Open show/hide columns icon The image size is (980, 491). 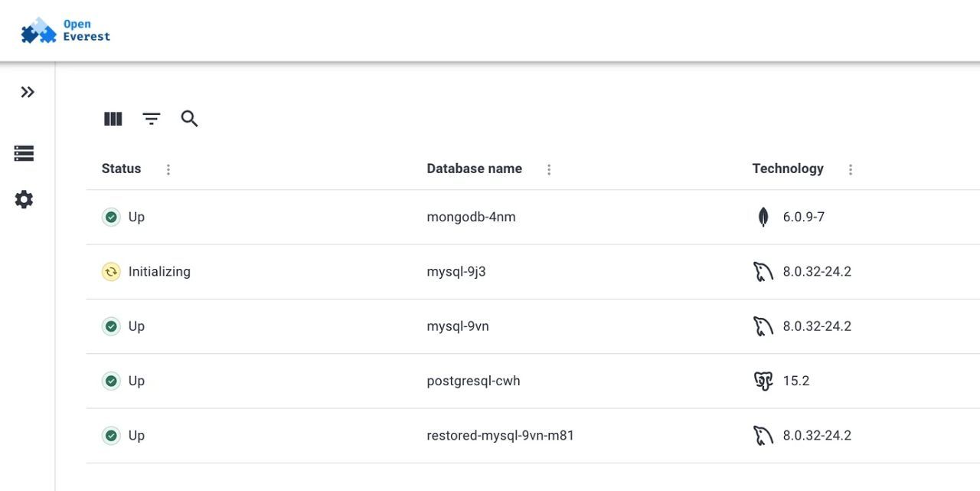(x=113, y=119)
